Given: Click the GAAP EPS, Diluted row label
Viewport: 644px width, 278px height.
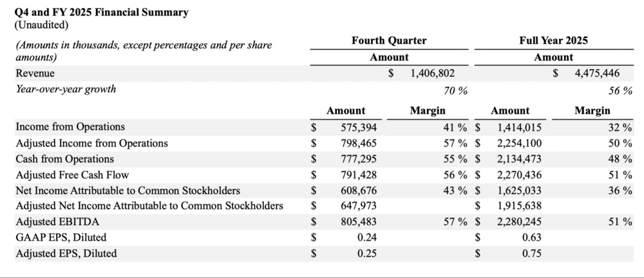Looking at the screenshot, I should click(x=61, y=237).
